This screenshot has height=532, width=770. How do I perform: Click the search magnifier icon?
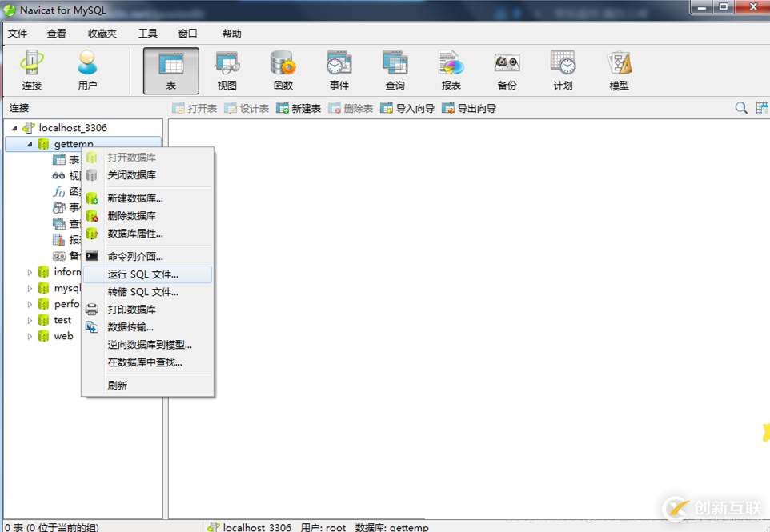pos(741,108)
